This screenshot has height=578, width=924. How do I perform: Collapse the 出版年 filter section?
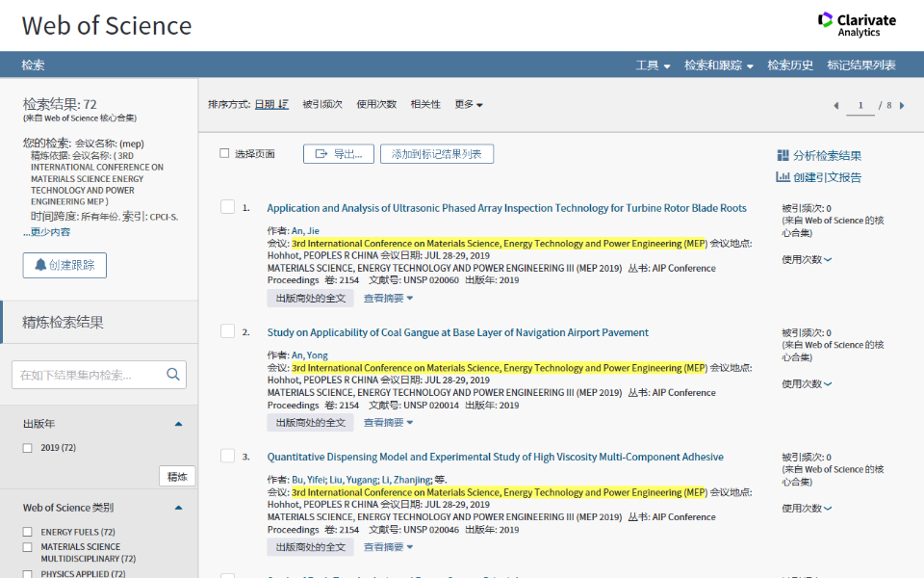click(179, 424)
